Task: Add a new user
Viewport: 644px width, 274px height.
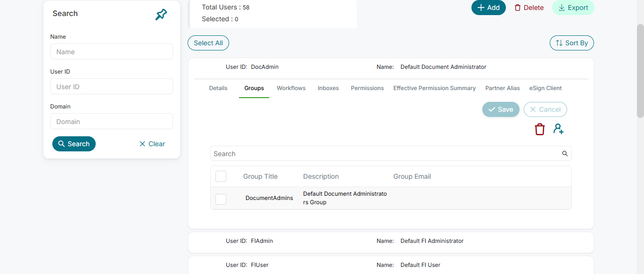Action: click(x=488, y=8)
